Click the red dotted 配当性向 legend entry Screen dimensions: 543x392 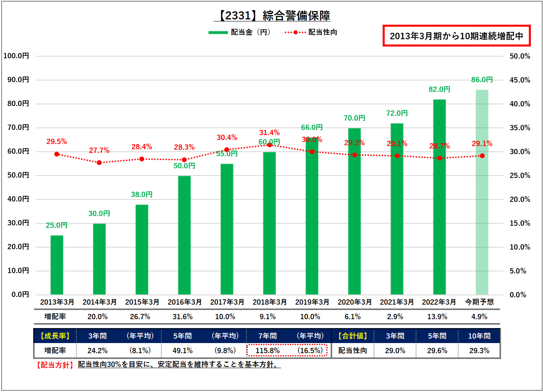coord(311,32)
